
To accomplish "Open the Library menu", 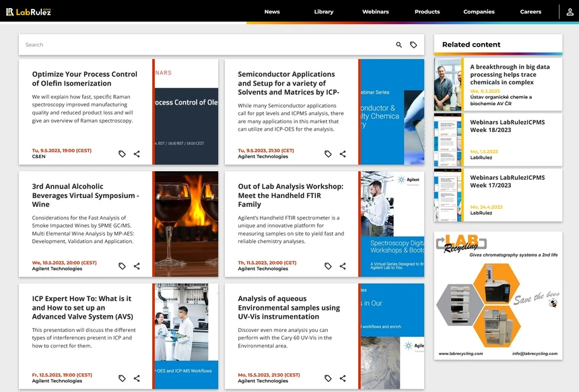I will [324, 12].
